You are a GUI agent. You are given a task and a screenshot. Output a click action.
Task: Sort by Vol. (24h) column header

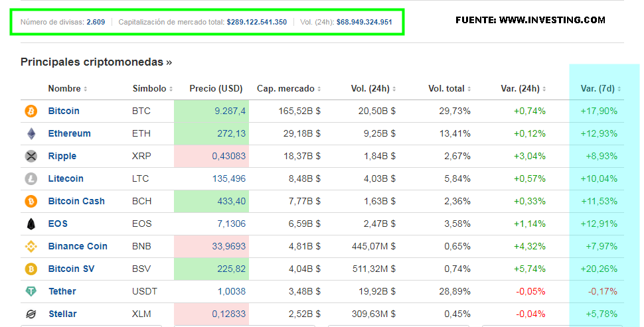(x=372, y=89)
